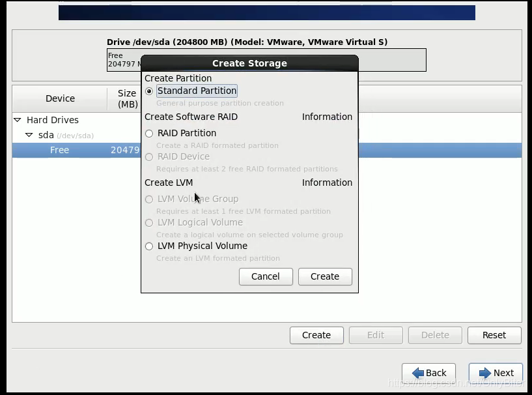Viewport: 532px width, 395px height.
Task: Click 'Requires at least 1 free LVM formated partition'
Action: 244,211
